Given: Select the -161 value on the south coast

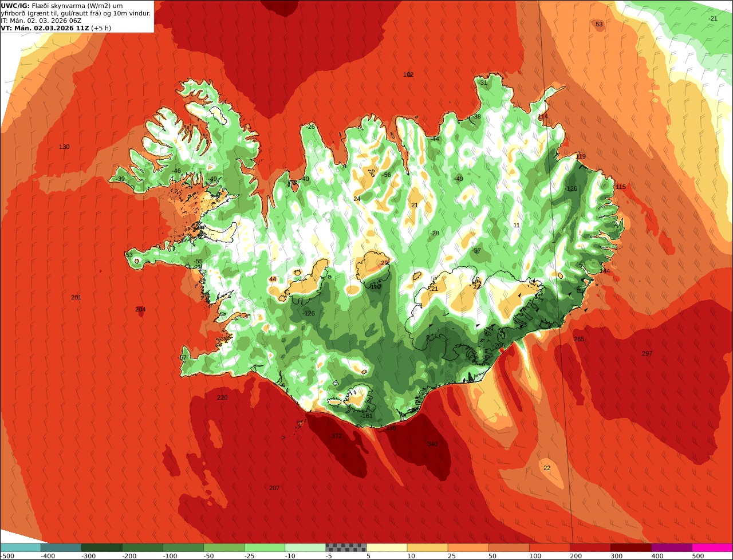Looking at the screenshot, I should click(366, 416).
